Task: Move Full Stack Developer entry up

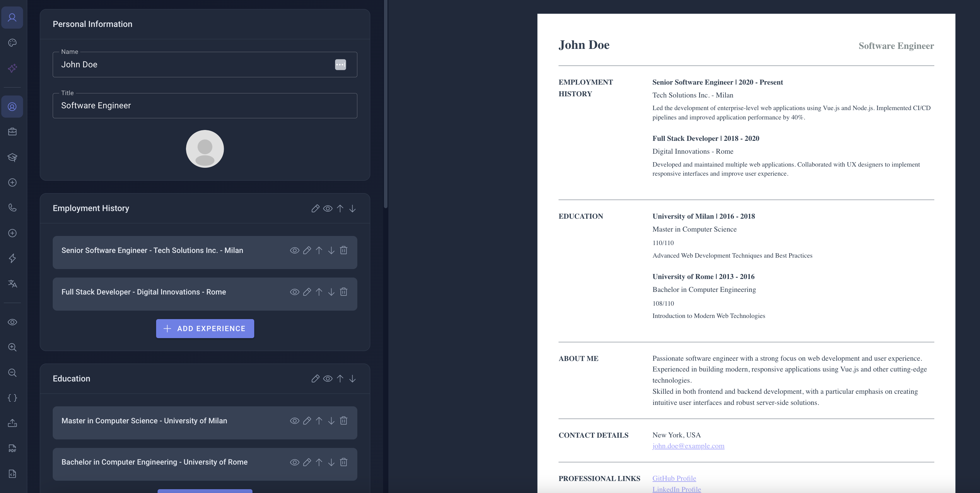Action: pyautogui.click(x=319, y=292)
